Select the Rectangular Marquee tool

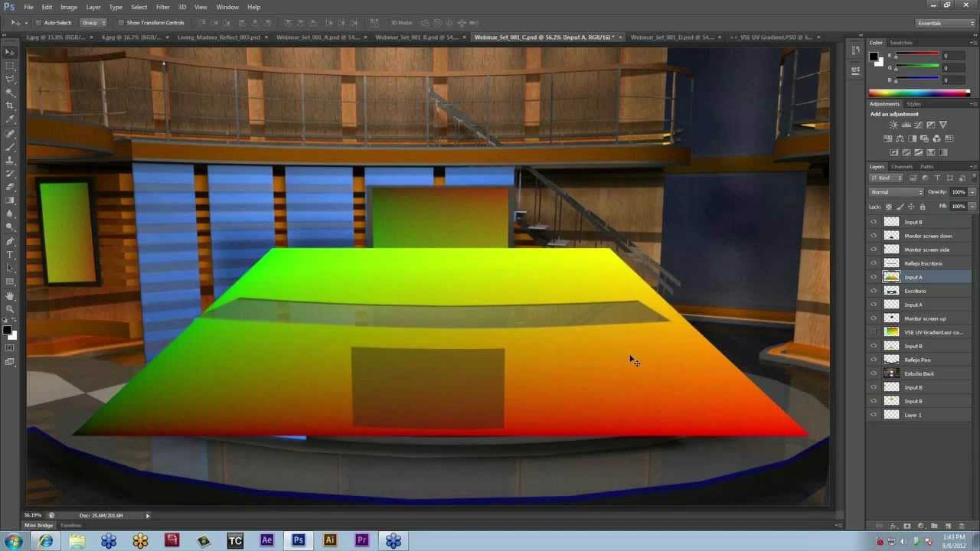tap(10, 65)
